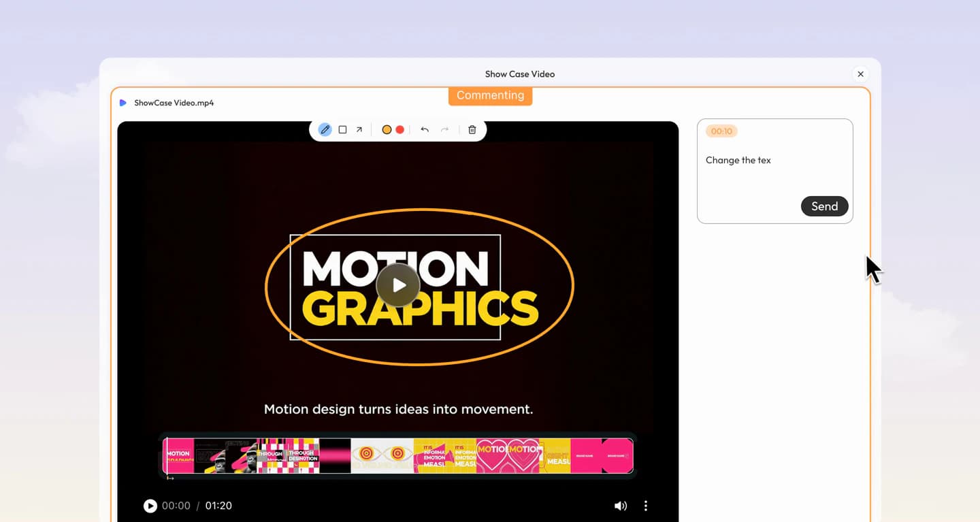Click the bottom-left play control

pyautogui.click(x=150, y=506)
